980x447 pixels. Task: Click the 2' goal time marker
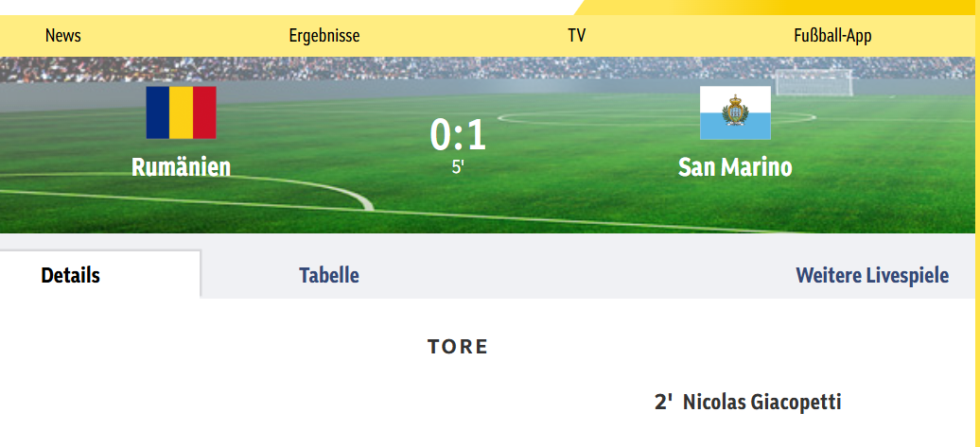(x=663, y=403)
